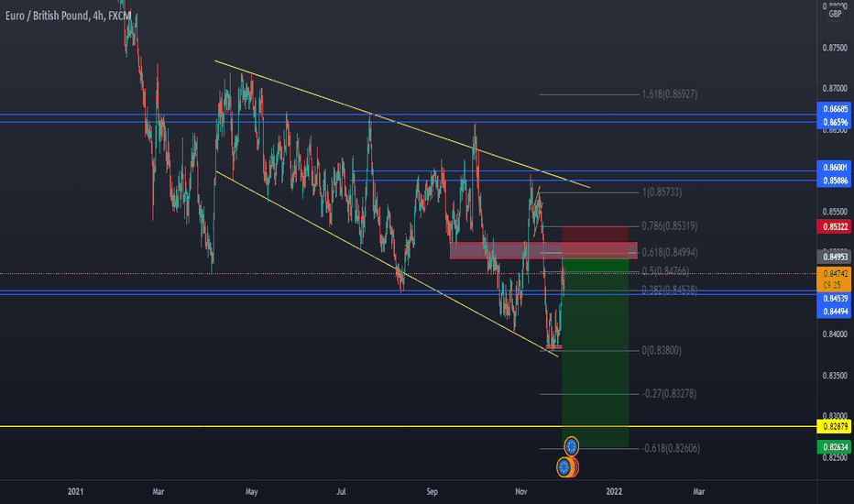Click the gray 0.84953 entry price label
Screen dimensions: 854x504
(835, 257)
